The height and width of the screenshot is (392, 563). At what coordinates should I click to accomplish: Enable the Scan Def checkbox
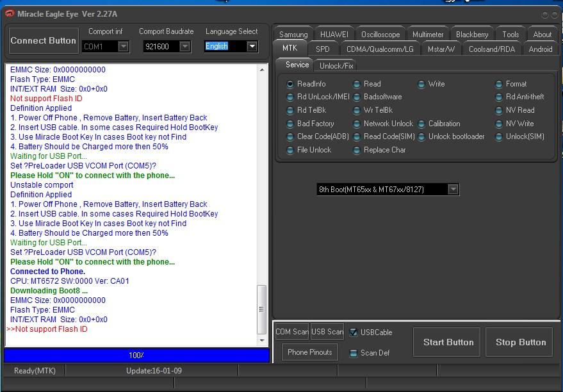point(354,353)
